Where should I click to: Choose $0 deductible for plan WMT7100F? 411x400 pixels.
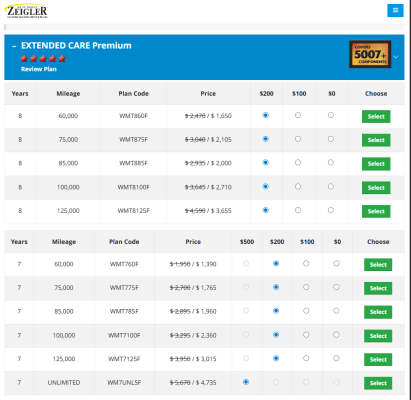[336, 335]
